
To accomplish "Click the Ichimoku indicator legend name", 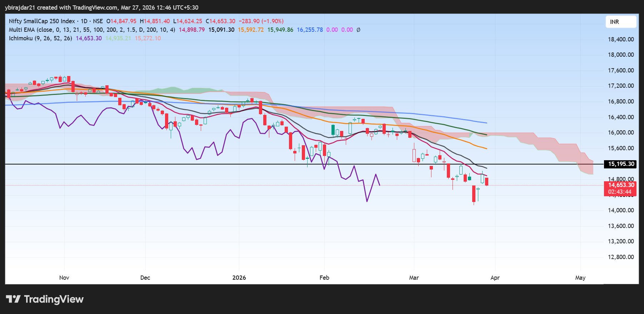I will [x=21, y=38].
